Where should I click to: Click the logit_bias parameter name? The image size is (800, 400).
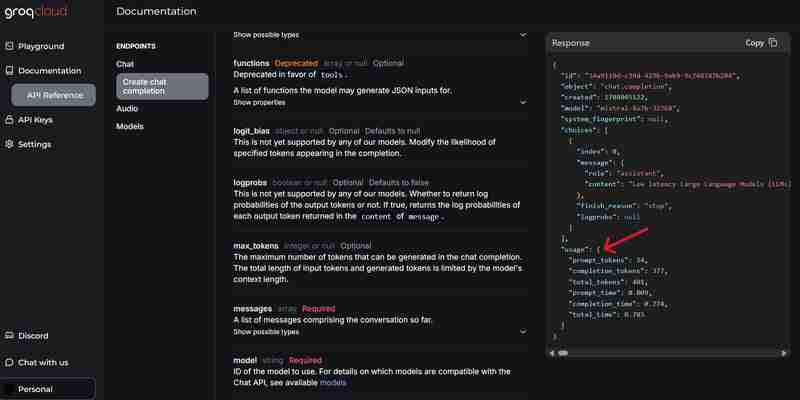251,131
